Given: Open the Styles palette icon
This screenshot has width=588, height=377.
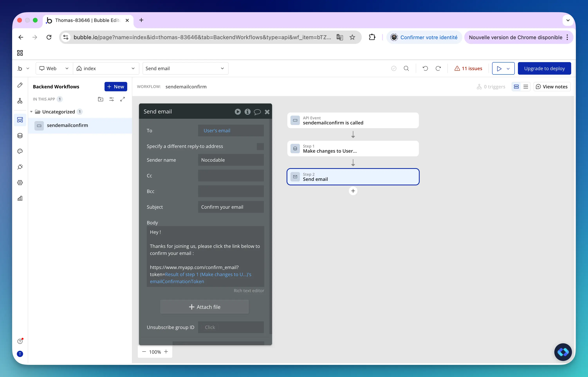Looking at the screenshot, I should [x=20, y=151].
